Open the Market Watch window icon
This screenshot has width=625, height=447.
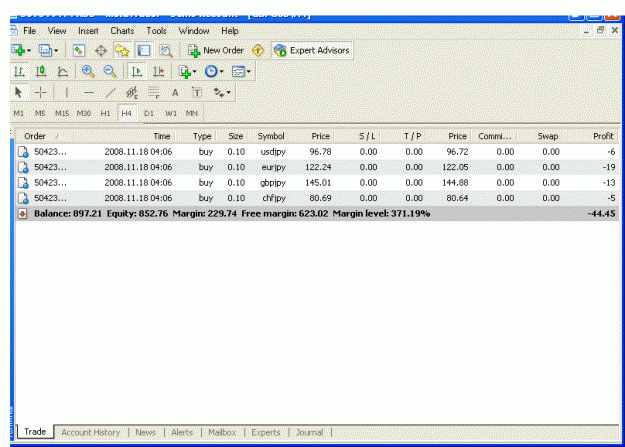pos(79,51)
